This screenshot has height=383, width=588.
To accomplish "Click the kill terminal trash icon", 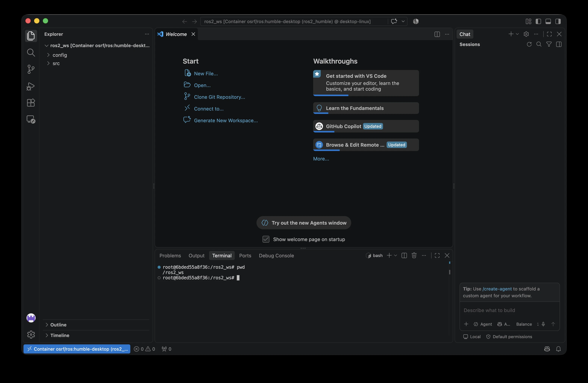I will (414, 255).
